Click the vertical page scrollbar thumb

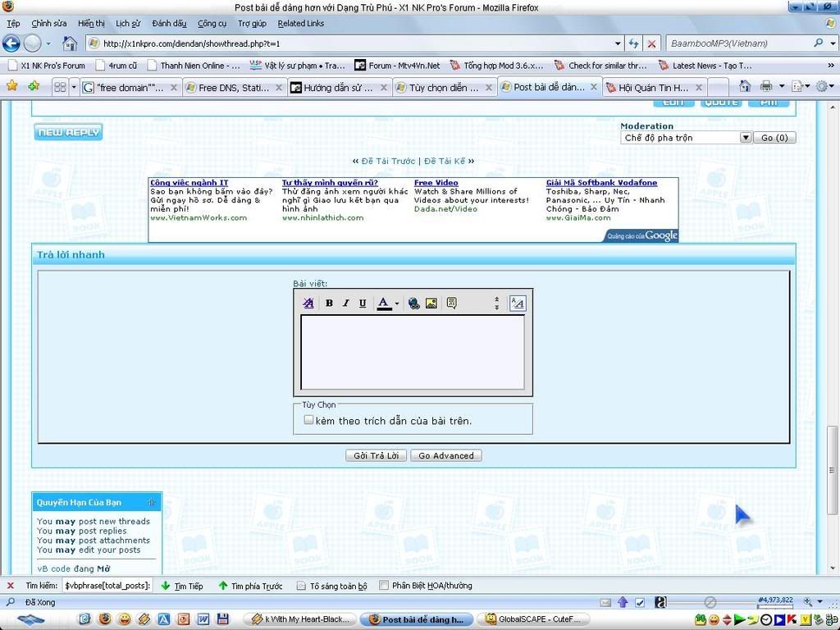[832, 469]
